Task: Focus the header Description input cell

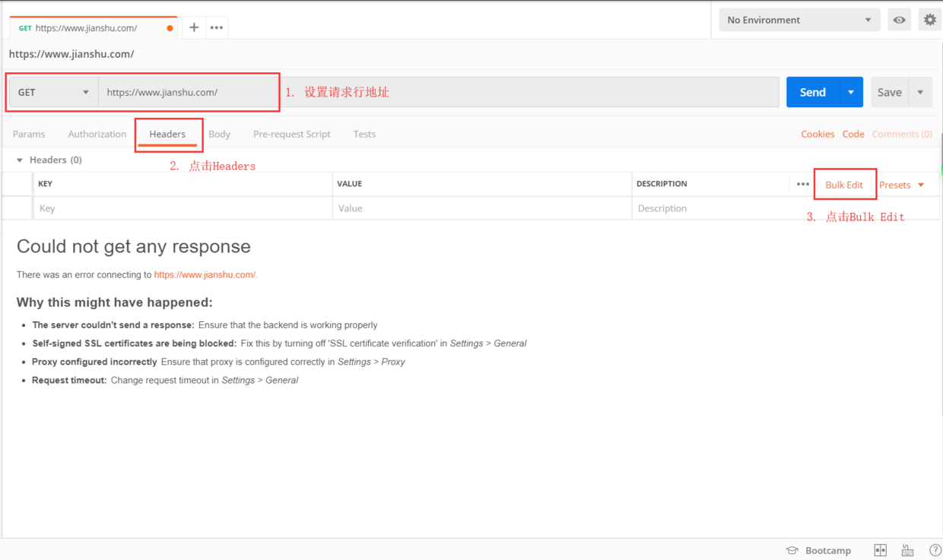Action: click(785, 208)
